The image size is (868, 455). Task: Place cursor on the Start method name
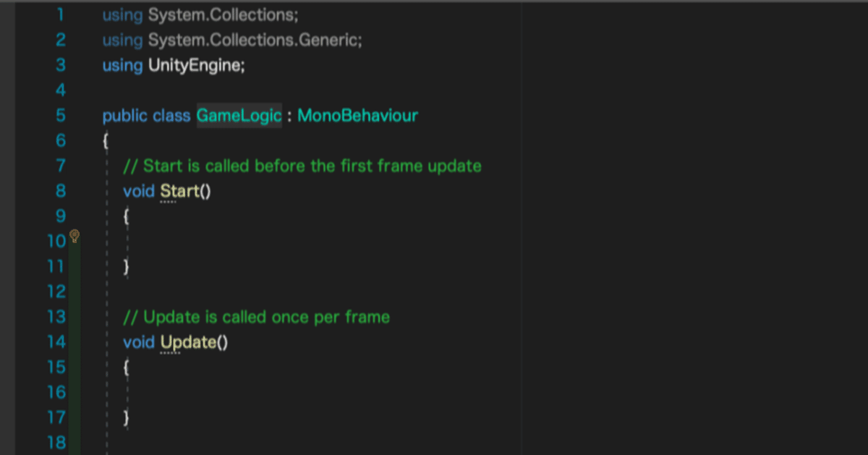pyautogui.click(x=181, y=191)
